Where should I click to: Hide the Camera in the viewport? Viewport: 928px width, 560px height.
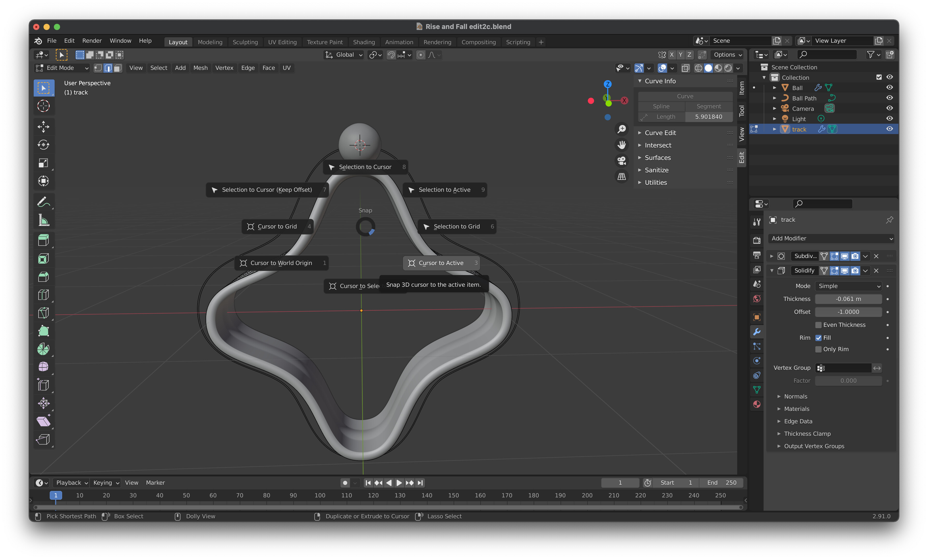tap(890, 108)
